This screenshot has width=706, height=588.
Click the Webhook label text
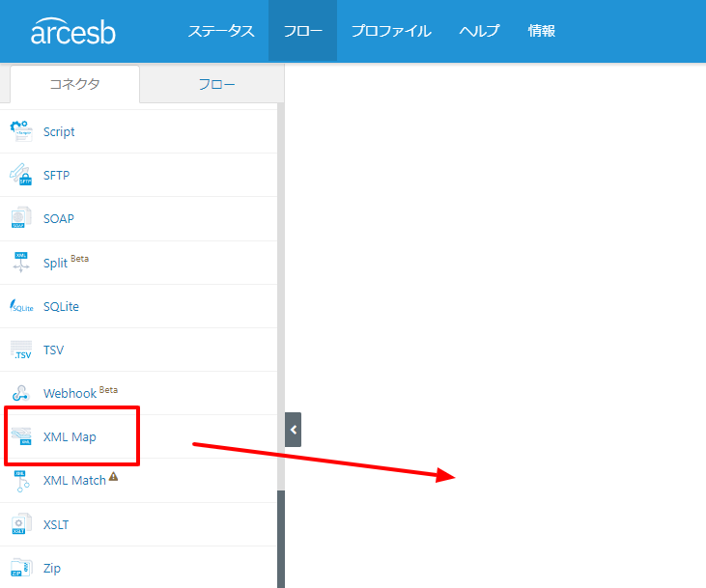[x=70, y=394]
